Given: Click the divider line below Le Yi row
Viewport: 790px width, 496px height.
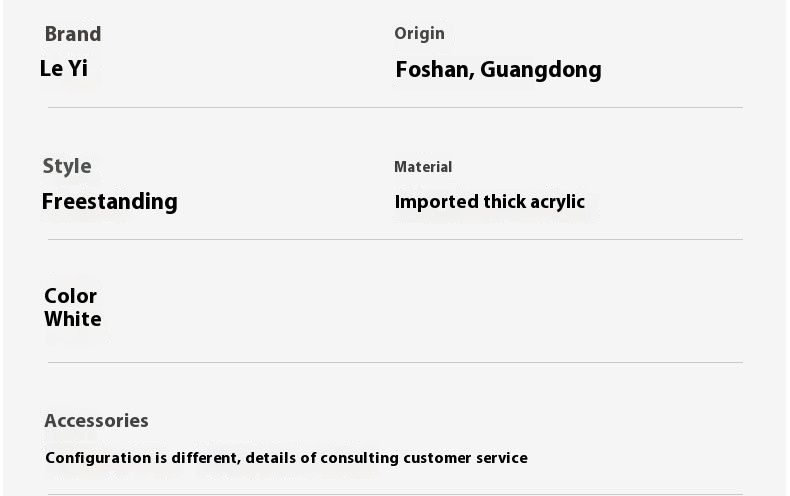Looking at the screenshot, I should 395,107.
